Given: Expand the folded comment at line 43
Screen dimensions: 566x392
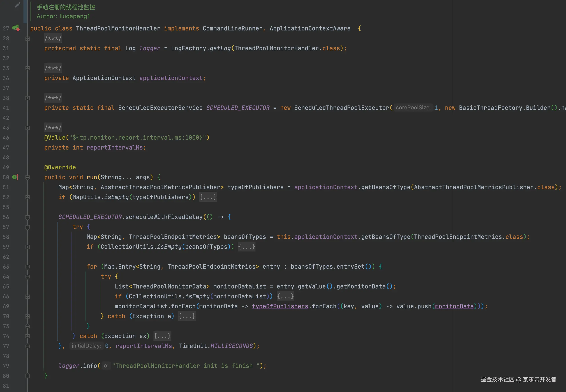Looking at the screenshot, I should click(x=28, y=128).
